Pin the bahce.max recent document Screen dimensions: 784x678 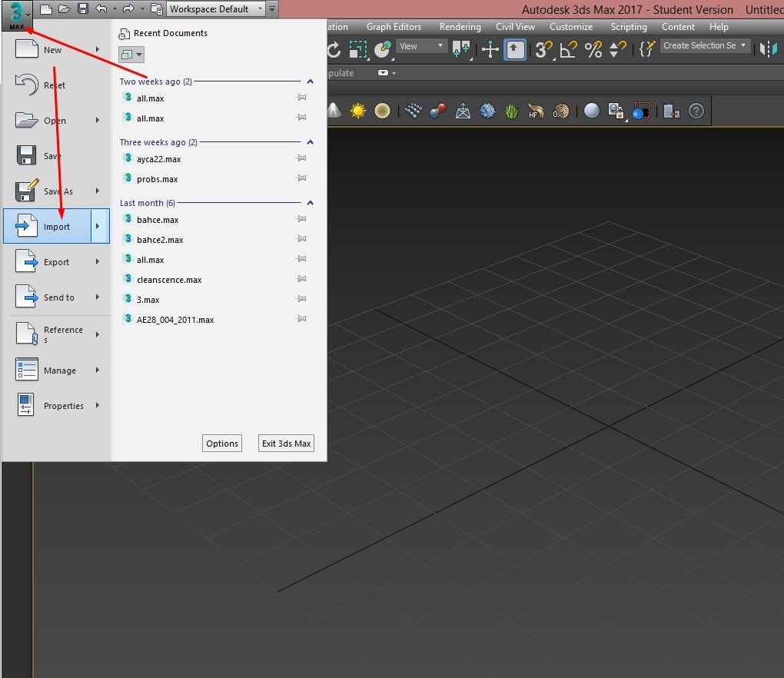(301, 219)
